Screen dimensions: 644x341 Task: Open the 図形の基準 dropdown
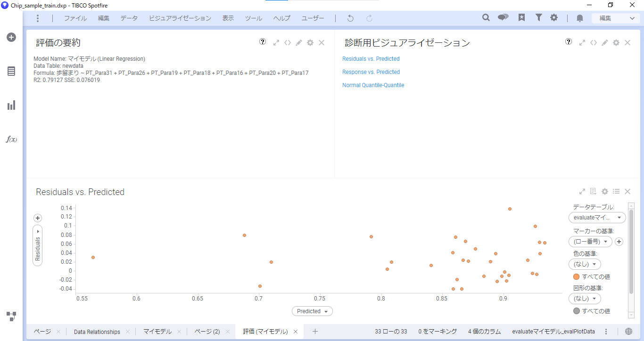point(585,299)
